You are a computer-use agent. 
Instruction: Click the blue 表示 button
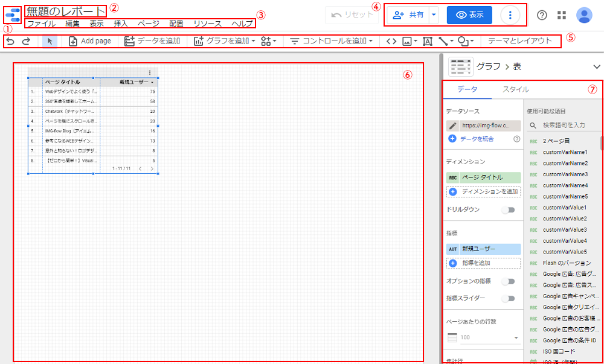469,15
